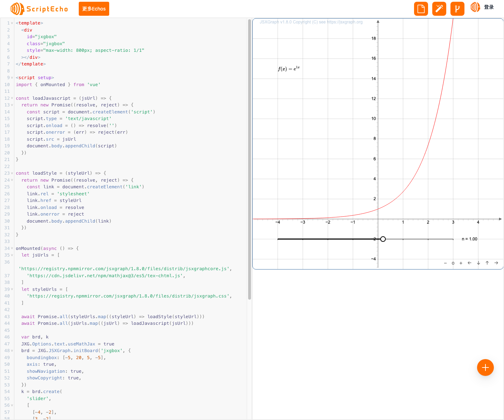Zoom in the JSXGraph board (plus)
Screen dimensions: 504x420
click(x=461, y=263)
